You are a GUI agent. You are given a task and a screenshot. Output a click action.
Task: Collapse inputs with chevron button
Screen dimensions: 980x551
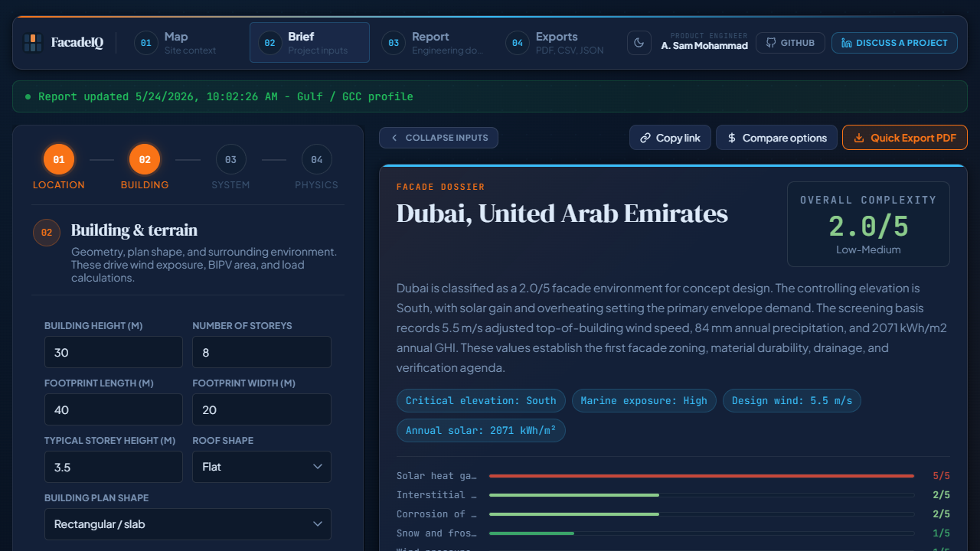[x=439, y=138]
